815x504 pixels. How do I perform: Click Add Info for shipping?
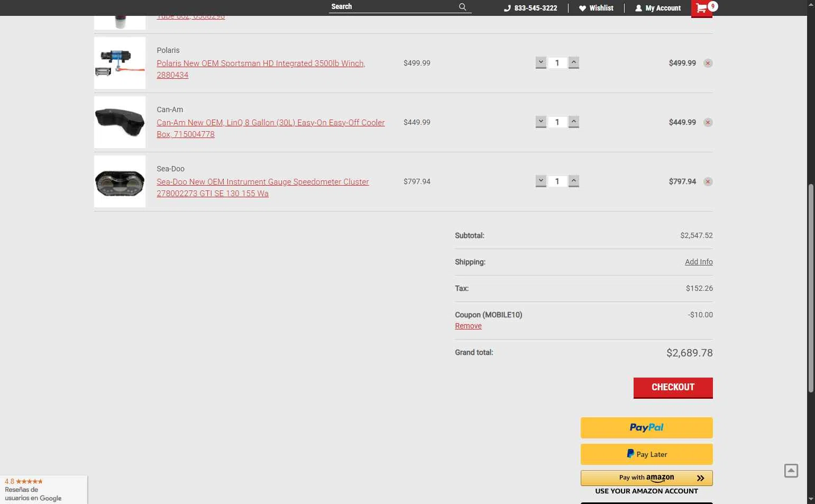point(699,262)
